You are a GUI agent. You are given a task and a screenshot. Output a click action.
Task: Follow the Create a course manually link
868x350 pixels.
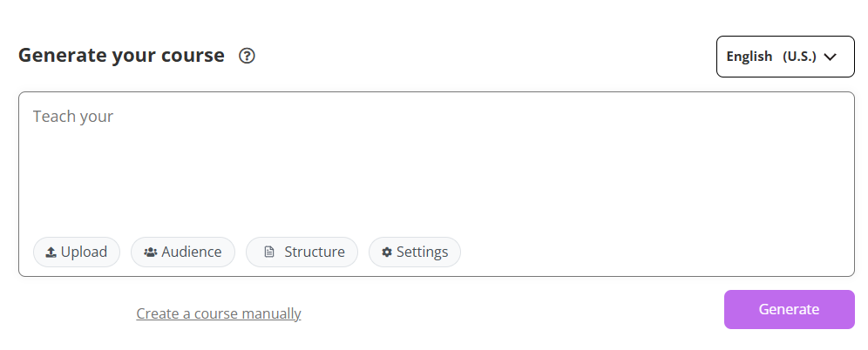tap(219, 313)
